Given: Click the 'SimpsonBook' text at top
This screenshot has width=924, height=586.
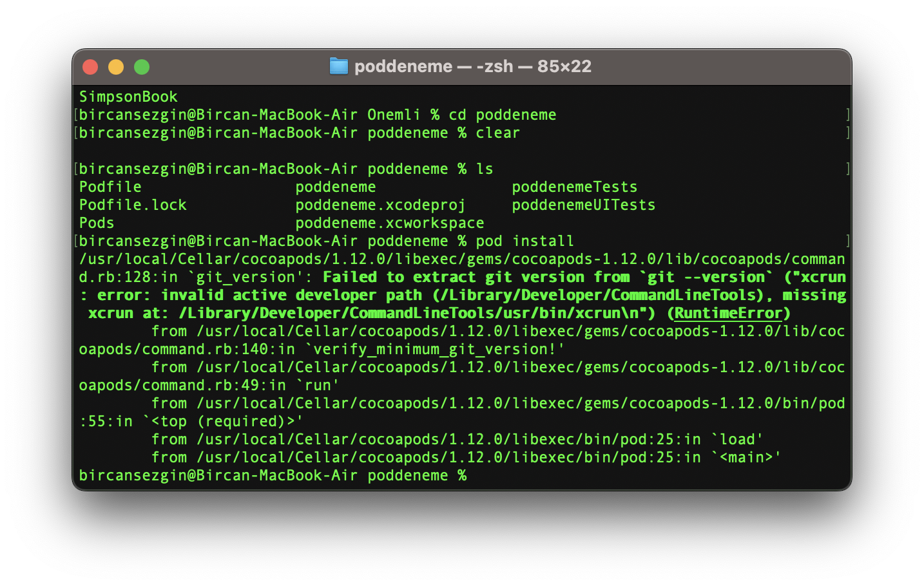Looking at the screenshot, I should tap(128, 97).
